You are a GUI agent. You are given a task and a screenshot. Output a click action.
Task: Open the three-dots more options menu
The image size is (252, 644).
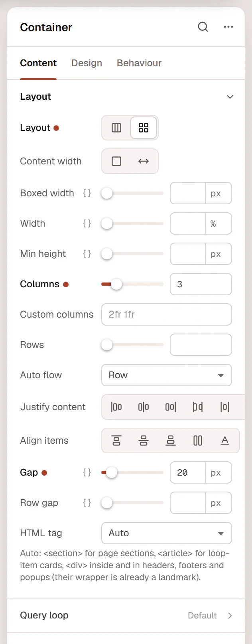(x=228, y=27)
